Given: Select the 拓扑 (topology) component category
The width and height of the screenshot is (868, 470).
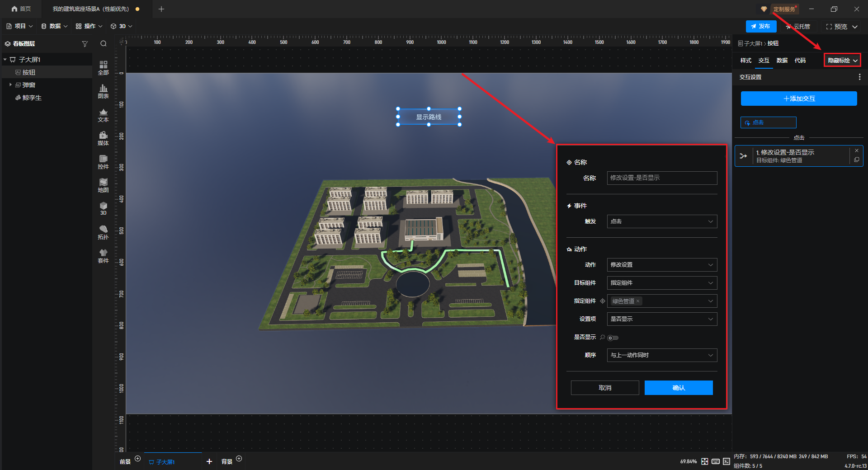Looking at the screenshot, I should point(103,232).
